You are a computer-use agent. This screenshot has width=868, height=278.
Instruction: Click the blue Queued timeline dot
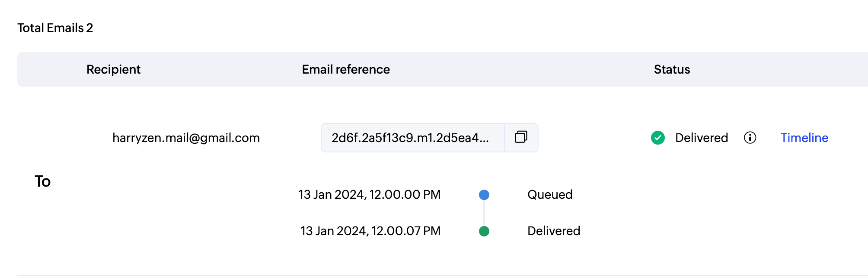tap(484, 195)
